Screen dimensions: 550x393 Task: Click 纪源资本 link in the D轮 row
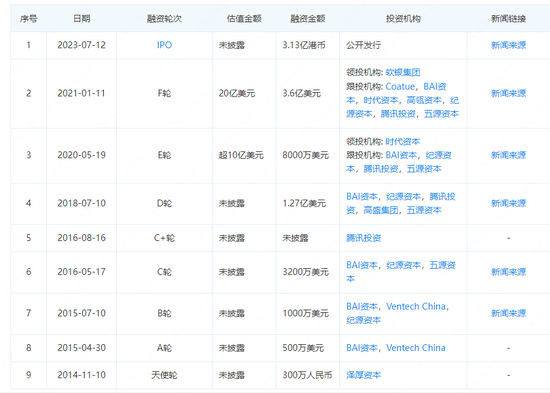[403, 196]
